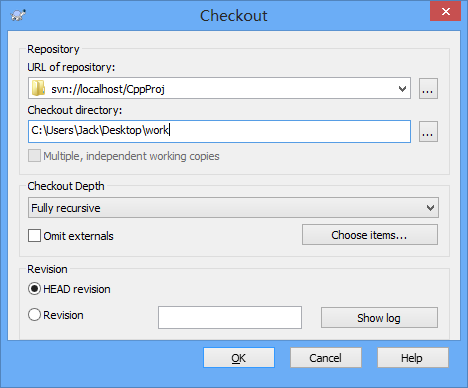The image size is (468, 388).
Task: Click the Checkout title text
Action: pos(234,16)
